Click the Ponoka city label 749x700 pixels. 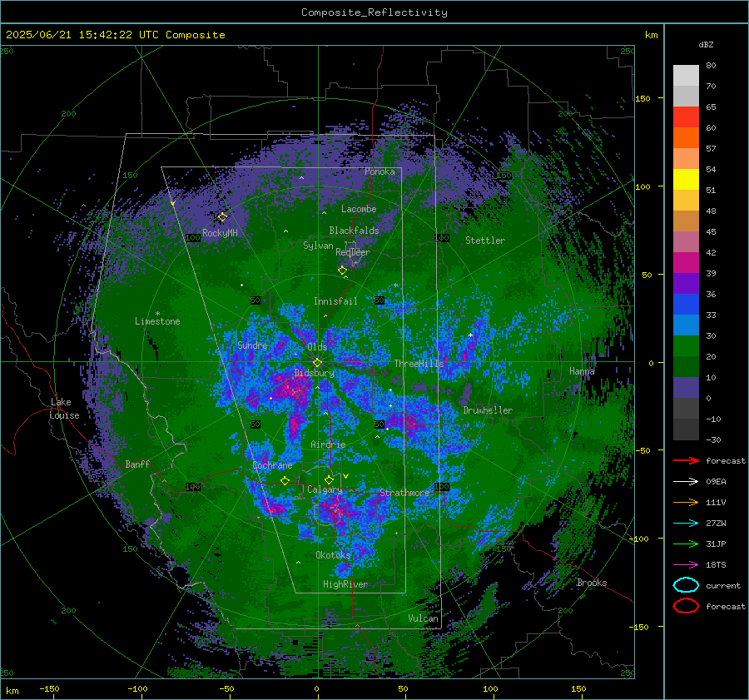pyautogui.click(x=379, y=171)
